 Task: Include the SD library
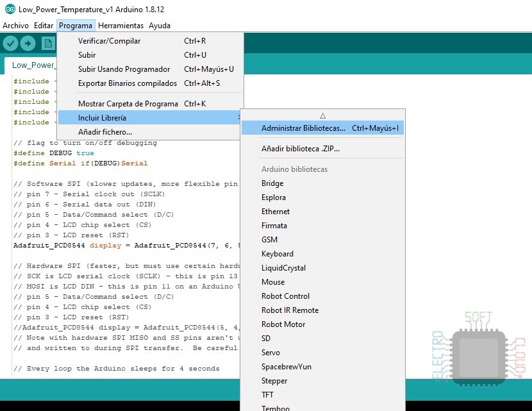(322, 339)
